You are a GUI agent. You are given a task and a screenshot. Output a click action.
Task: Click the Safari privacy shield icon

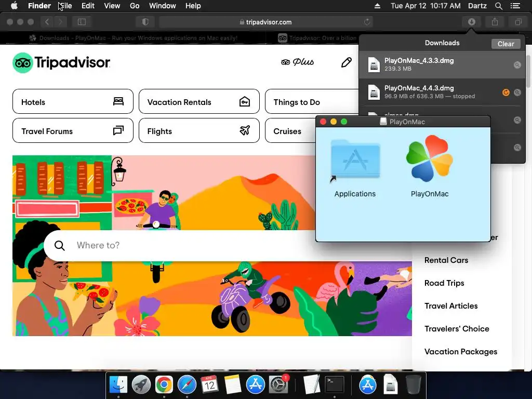coord(145,22)
